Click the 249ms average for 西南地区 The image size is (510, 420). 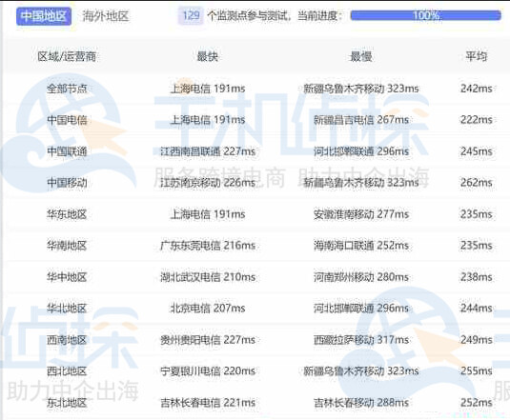(x=477, y=340)
